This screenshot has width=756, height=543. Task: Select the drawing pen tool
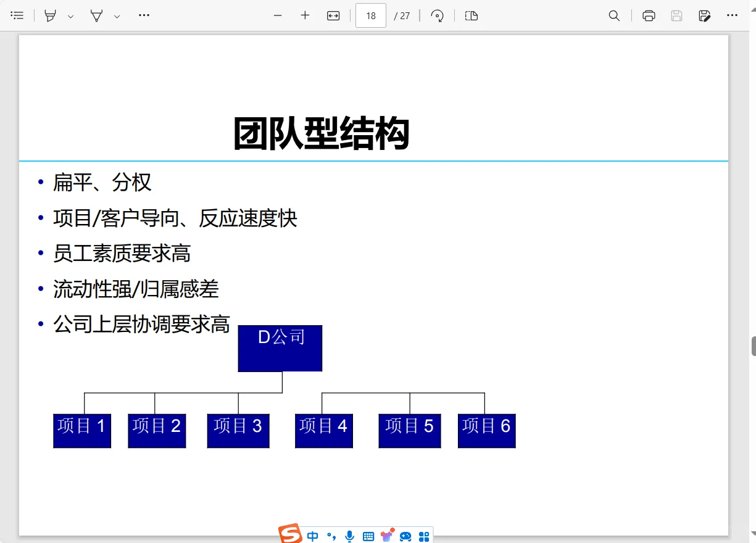pos(98,15)
